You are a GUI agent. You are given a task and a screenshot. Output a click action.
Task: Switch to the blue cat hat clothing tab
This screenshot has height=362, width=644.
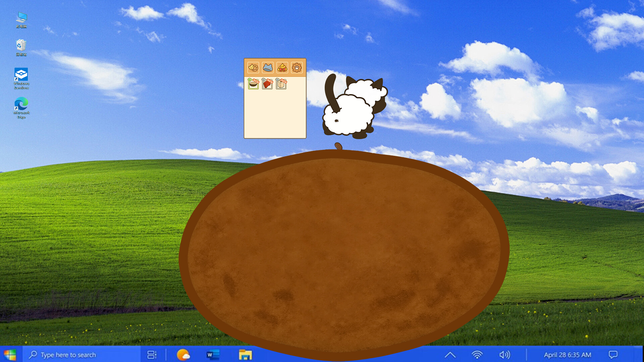[268, 67]
